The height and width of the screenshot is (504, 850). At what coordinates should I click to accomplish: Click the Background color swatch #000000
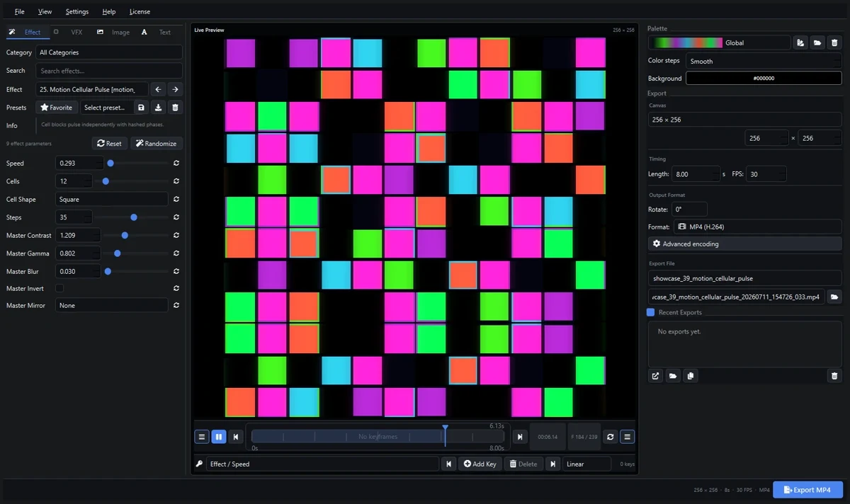[x=764, y=79]
